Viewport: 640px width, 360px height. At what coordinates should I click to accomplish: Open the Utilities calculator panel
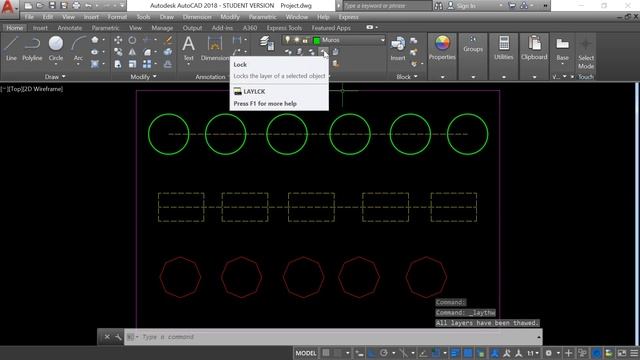(504, 47)
